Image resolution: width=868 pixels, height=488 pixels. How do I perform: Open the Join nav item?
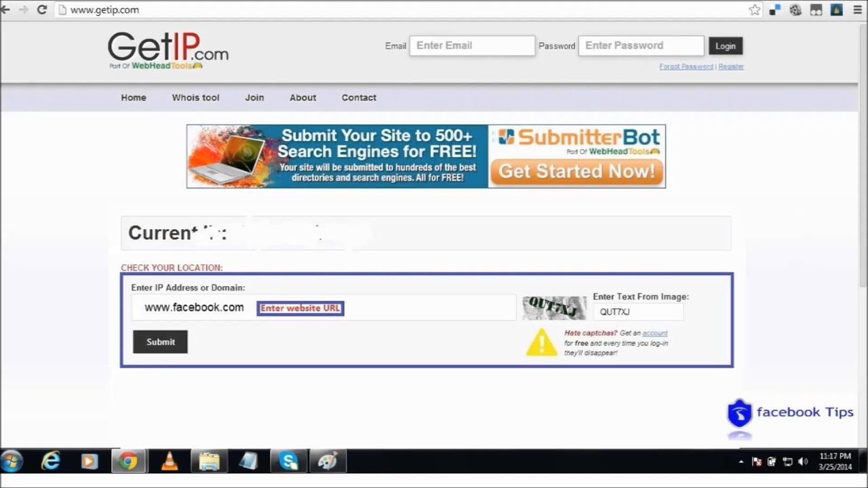point(254,98)
